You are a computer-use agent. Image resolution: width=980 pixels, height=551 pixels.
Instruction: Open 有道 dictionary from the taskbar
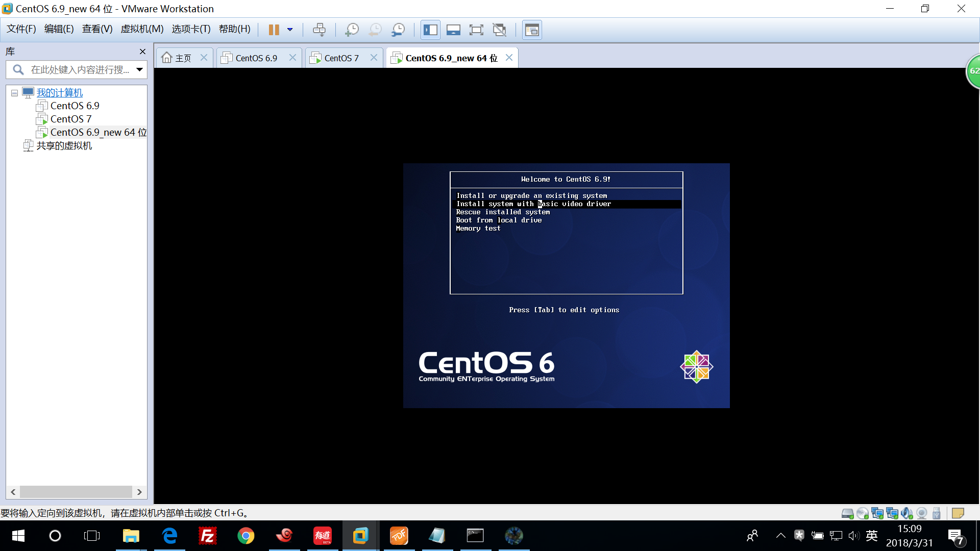pyautogui.click(x=323, y=536)
